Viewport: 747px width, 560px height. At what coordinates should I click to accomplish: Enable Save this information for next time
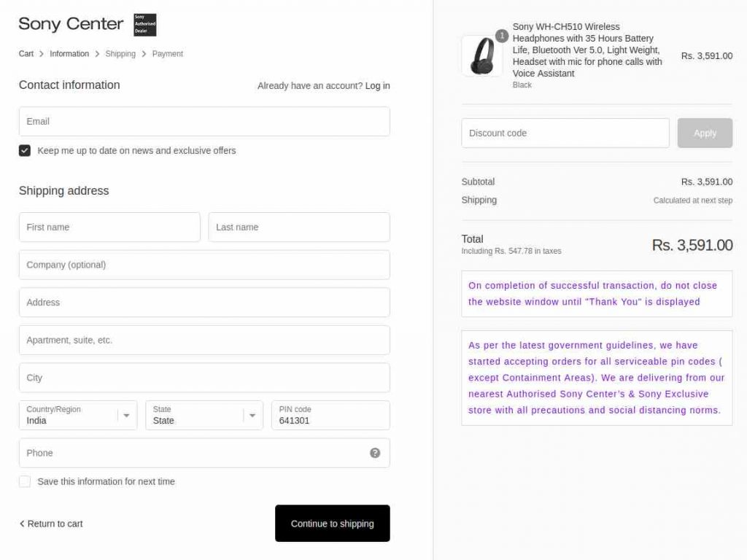[x=25, y=481]
